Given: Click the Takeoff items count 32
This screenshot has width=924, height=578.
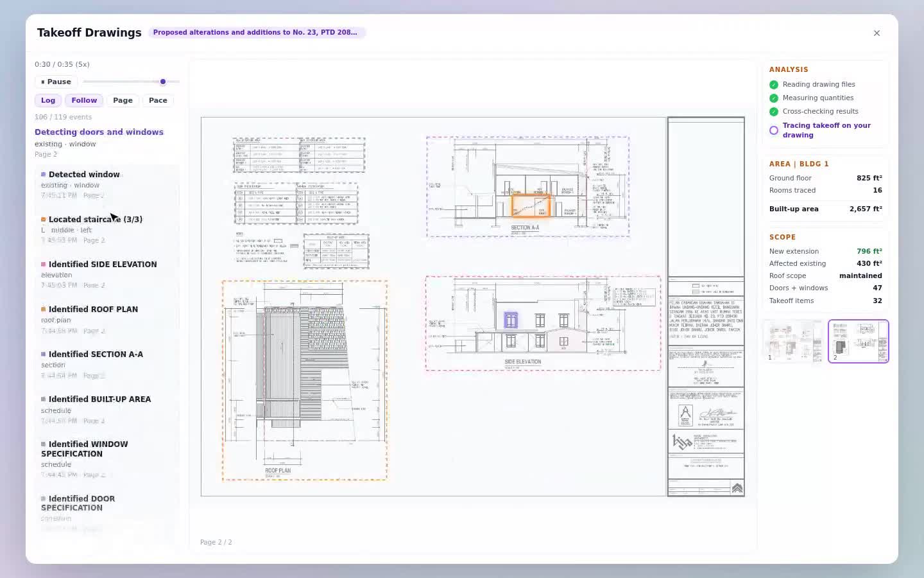Looking at the screenshot, I should pyautogui.click(x=877, y=301).
